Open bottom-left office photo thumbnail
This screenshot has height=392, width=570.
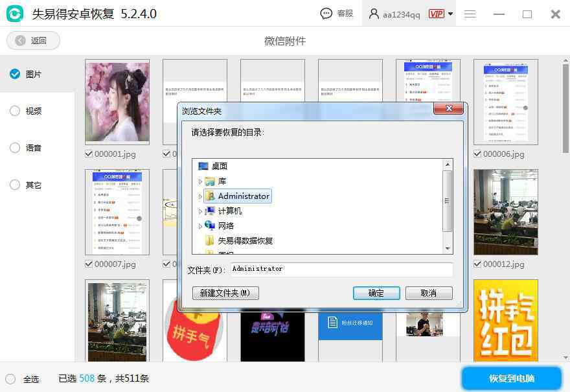[117, 321]
